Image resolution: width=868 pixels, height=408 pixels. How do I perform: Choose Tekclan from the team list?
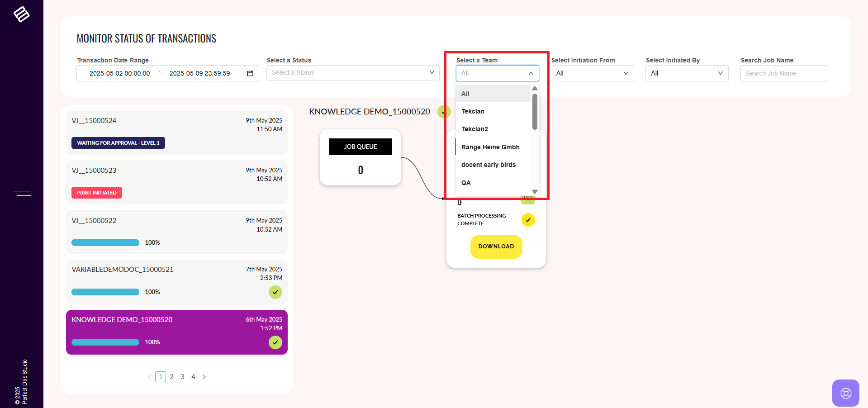tap(473, 111)
